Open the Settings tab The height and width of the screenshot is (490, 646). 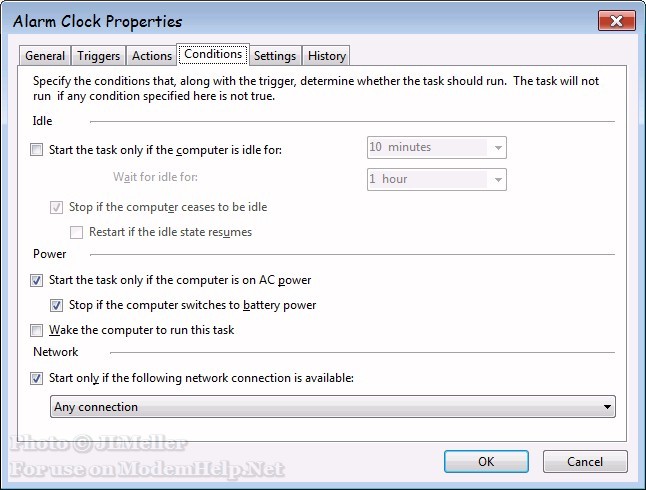tap(274, 56)
